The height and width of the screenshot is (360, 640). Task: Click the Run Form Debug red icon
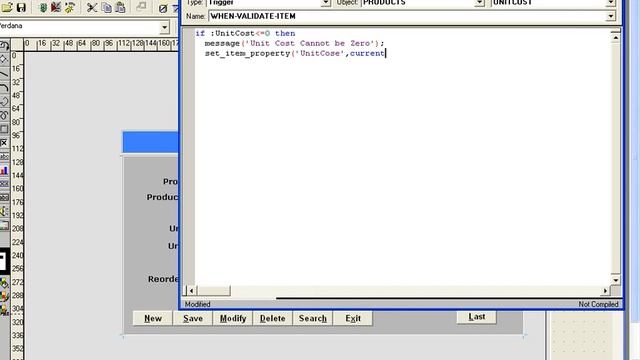[x=56, y=7]
